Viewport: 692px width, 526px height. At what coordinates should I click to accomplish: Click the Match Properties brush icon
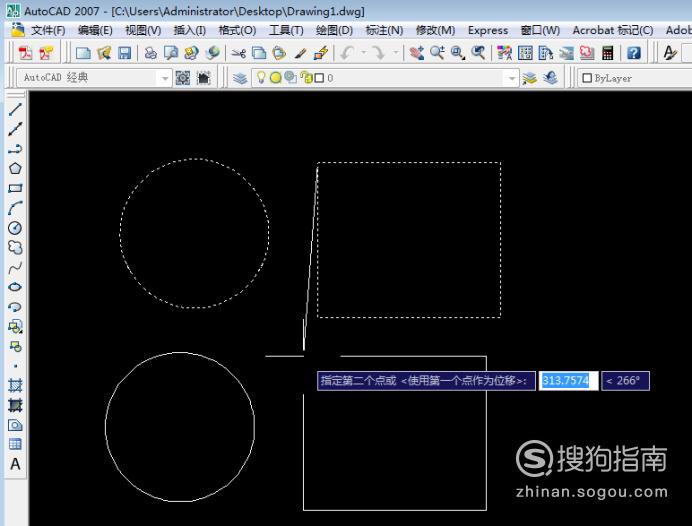click(x=301, y=53)
